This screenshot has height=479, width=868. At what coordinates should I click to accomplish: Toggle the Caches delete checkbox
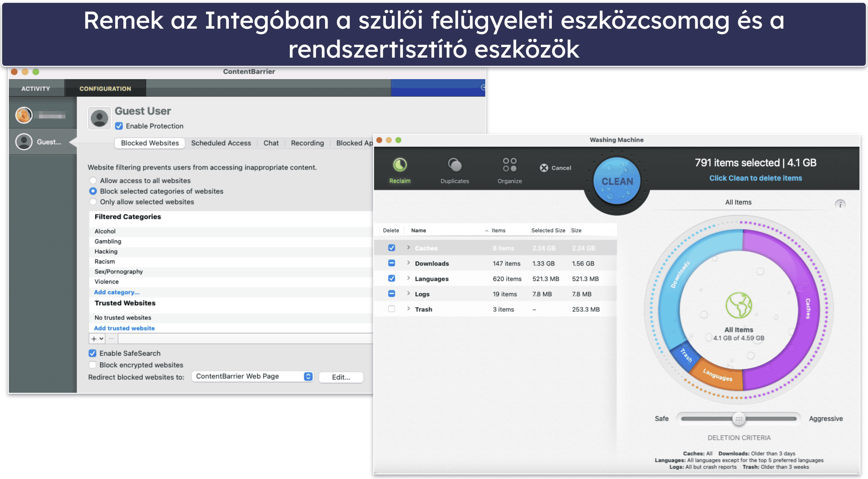pyautogui.click(x=391, y=248)
